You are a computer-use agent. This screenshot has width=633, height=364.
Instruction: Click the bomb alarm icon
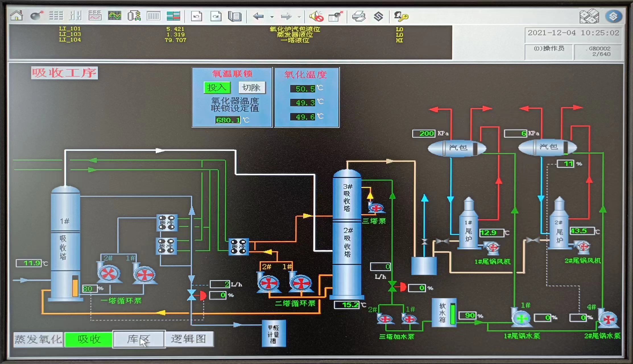[x=37, y=16]
